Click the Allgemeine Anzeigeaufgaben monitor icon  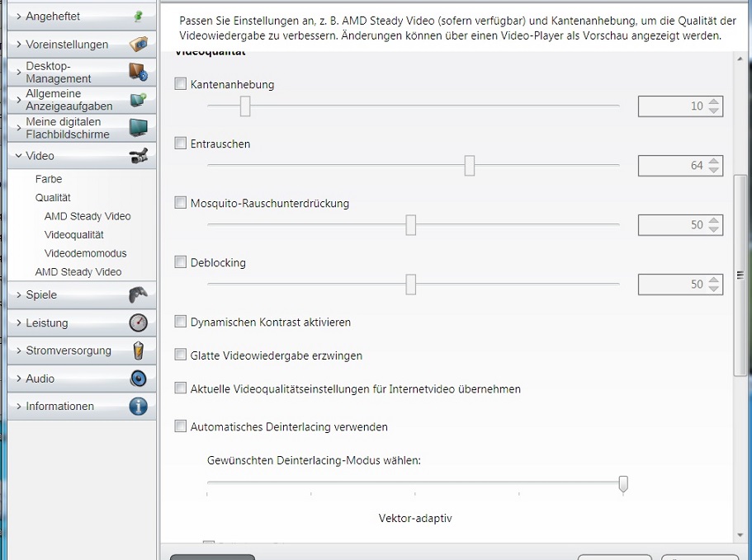pos(138,100)
